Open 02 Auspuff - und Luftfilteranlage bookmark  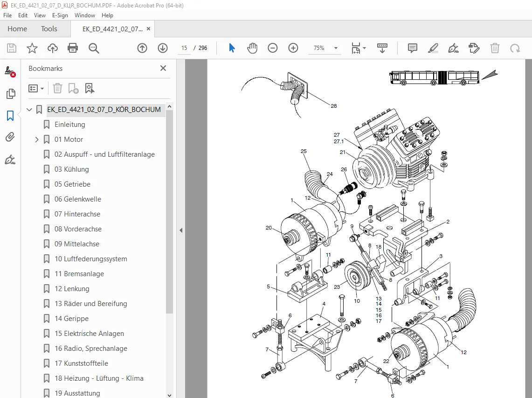[104, 154]
